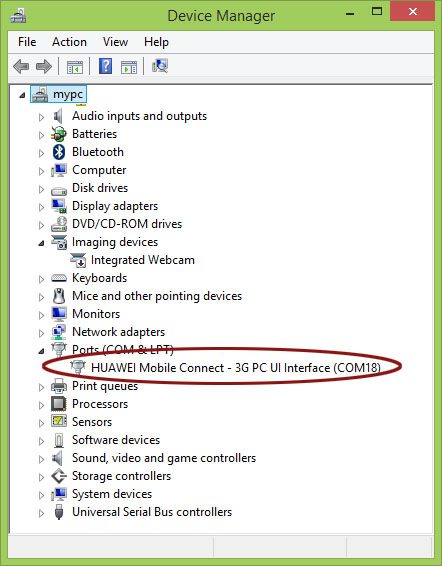
Task: Expand the Network adapters node
Action: pyautogui.click(x=42, y=333)
